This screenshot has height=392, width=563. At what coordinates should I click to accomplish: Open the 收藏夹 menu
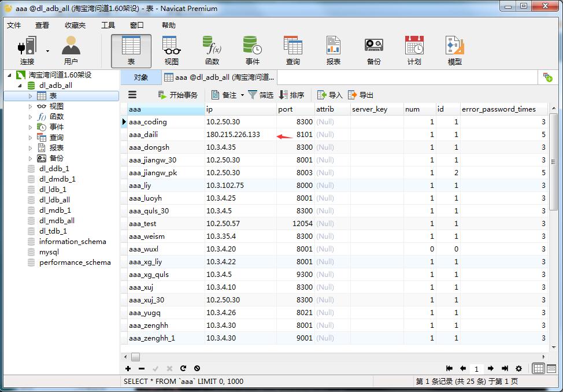pyautogui.click(x=75, y=25)
